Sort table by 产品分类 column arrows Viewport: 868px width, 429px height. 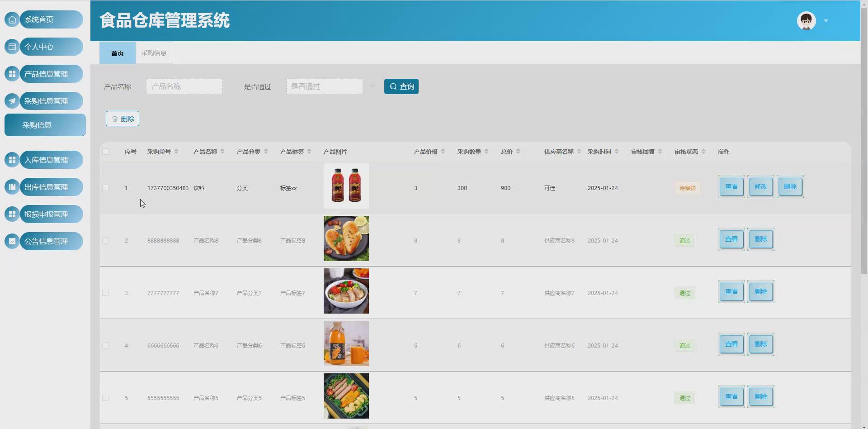coord(266,152)
